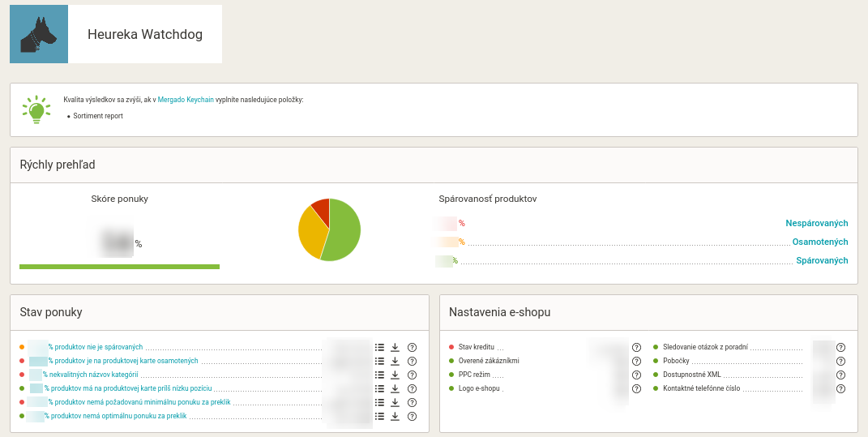The width and height of the screenshot is (868, 437).
Task: Show help for 'príliš nízku pozíciu' row
Action: coord(412,389)
